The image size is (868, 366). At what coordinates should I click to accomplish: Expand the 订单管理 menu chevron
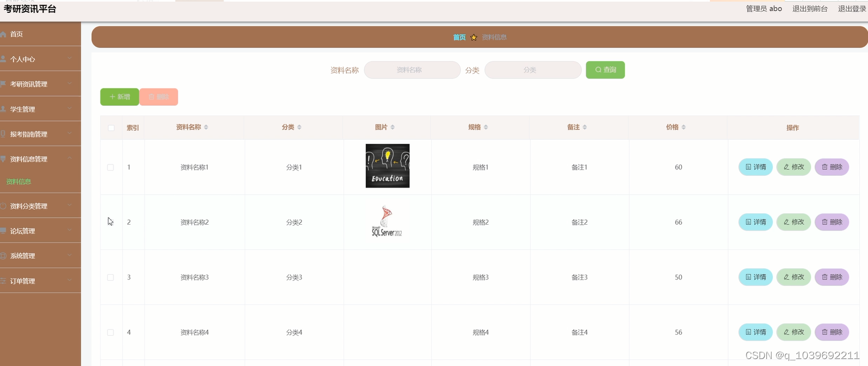(x=69, y=281)
